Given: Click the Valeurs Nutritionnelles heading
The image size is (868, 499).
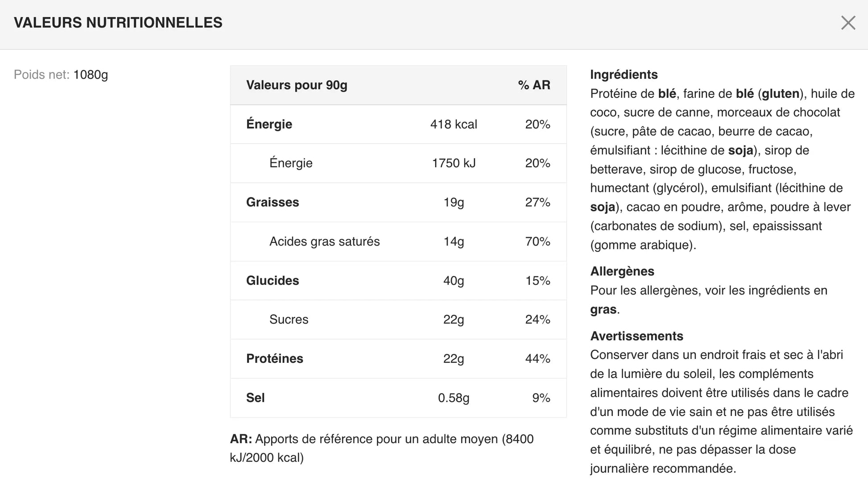Looking at the screenshot, I should tap(118, 23).
